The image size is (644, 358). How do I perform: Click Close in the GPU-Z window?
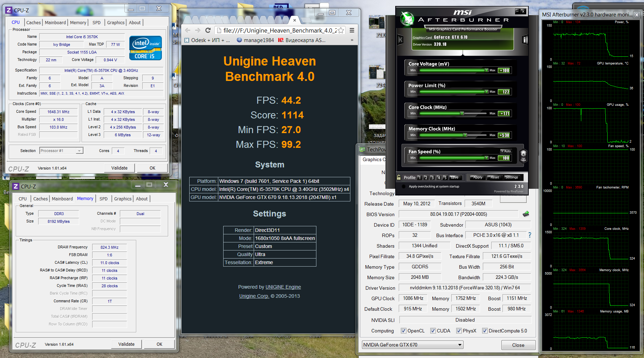click(518, 345)
